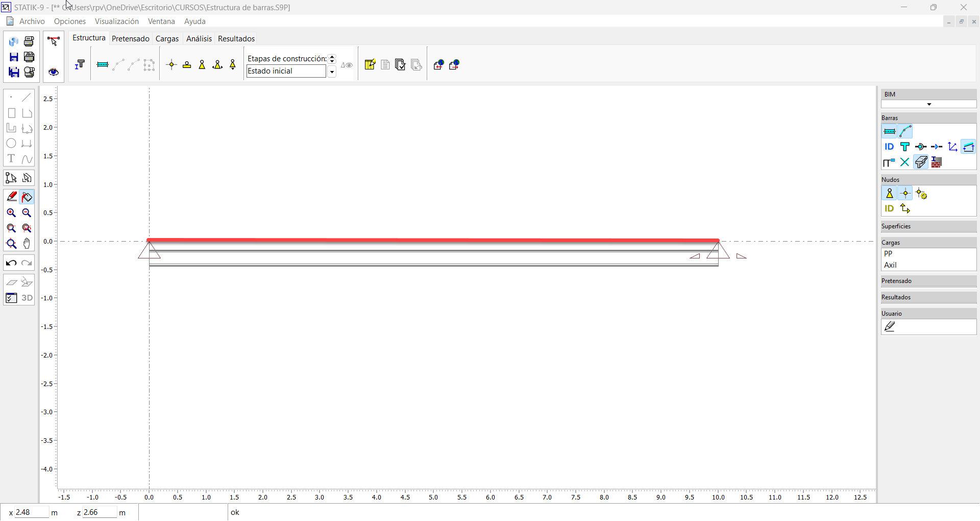Click the Etapas de construcción stepper arrows

click(x=332, y=59)
